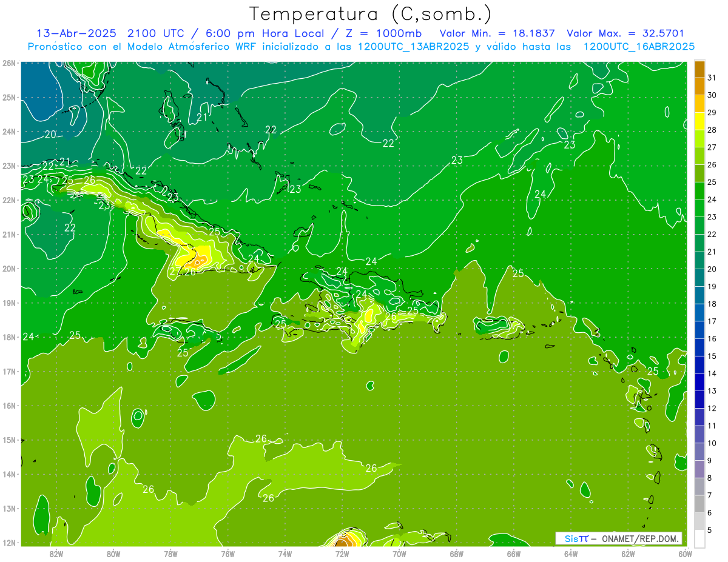
Task: Click color scale value "18"
Action: point(712,304)
